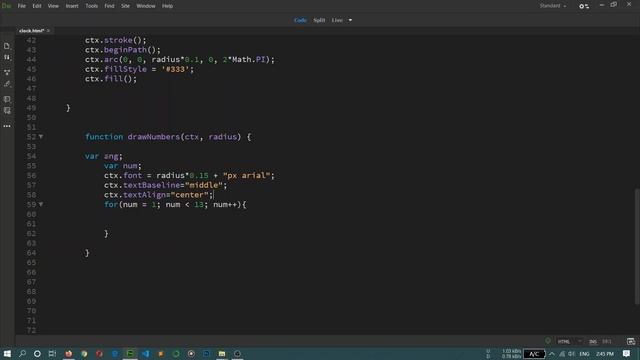Click the word drawNumbers in the code
The image size is (640, 360).
153,137
